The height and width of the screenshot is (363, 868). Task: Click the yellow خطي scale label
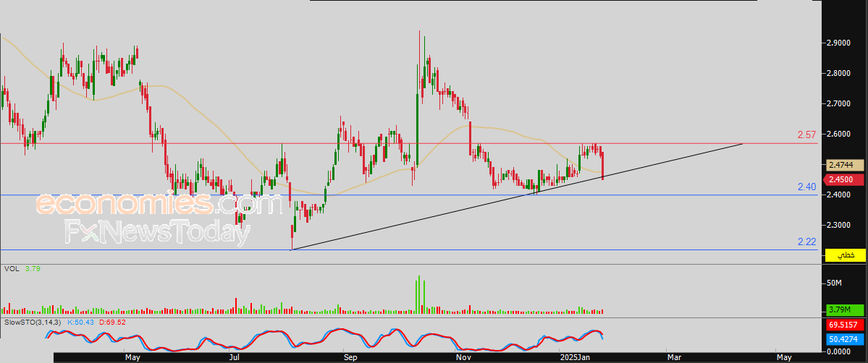click(845, 255)
